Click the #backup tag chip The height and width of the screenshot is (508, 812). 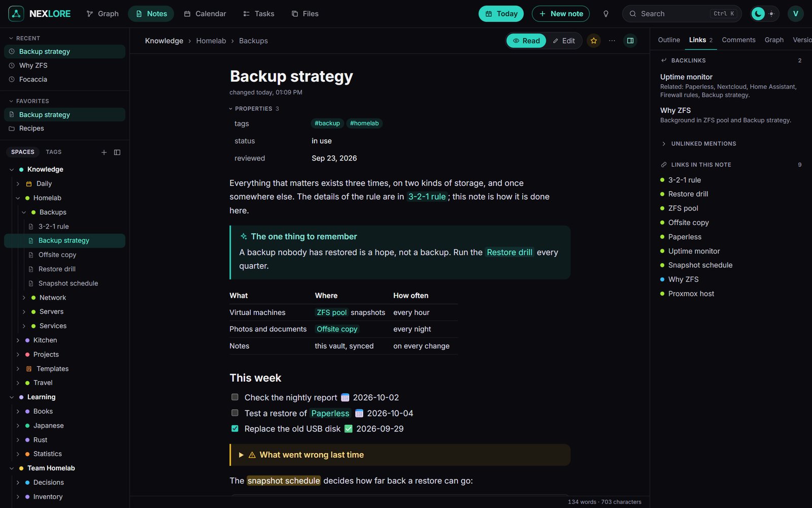(x=327, y=123)
